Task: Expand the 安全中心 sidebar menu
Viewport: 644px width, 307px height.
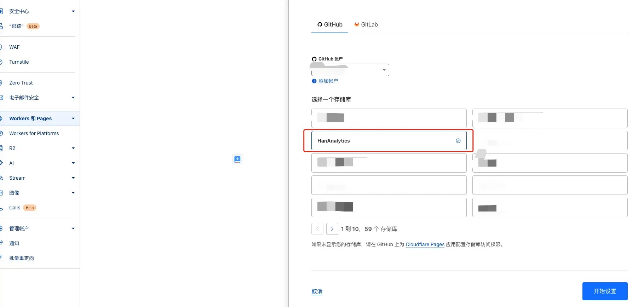Action: click(73, 11)
